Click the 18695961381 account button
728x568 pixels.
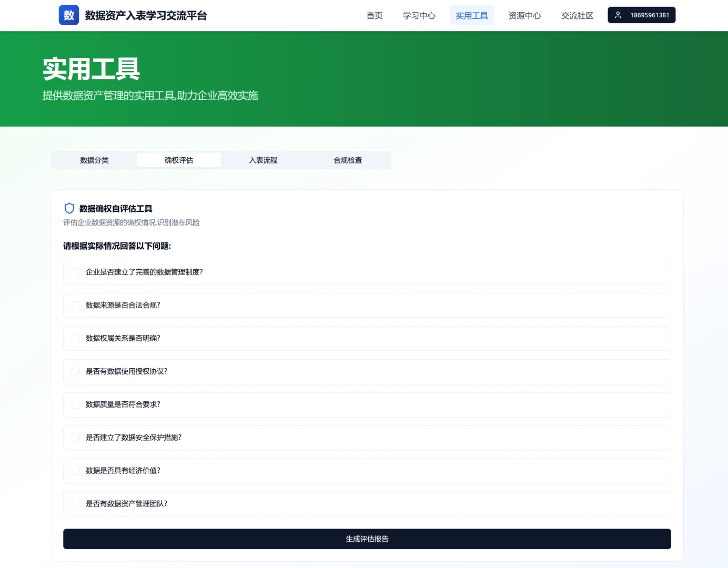pyautogui.click(x=641, y=15)
